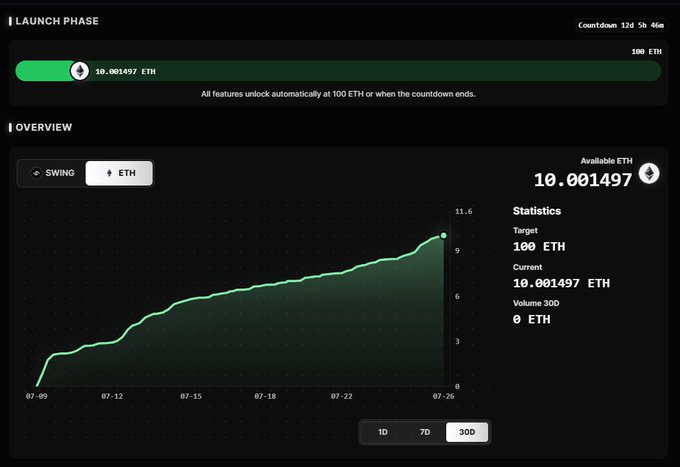Viewport: 680px width, 467px height.
Task: Switch chart range to 7D
Action: pos(425,432)
